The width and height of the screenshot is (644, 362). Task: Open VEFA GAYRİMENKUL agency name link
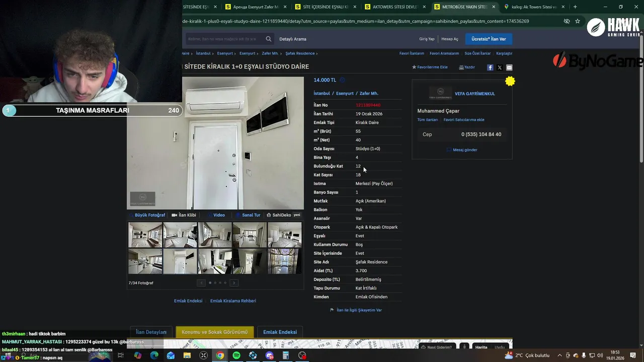(x=474, y=94)
